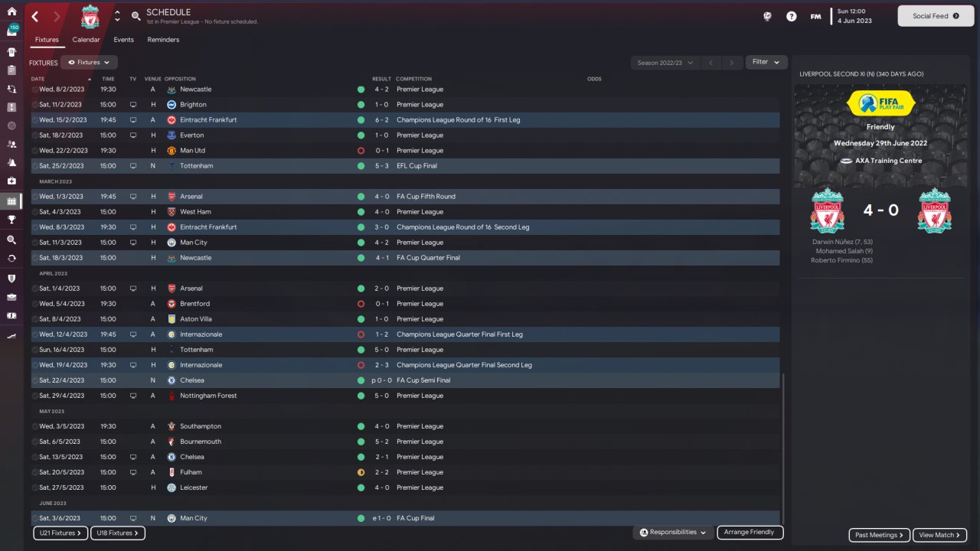Open the Fixtures view dropdown
This screenshot has width=980, height=551.
click(89, 62)
